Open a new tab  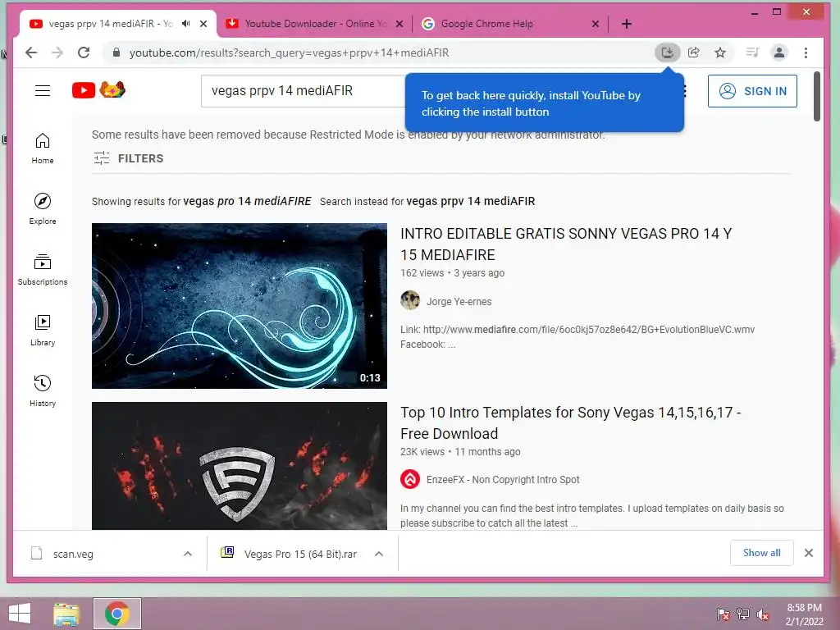point(626,24)
